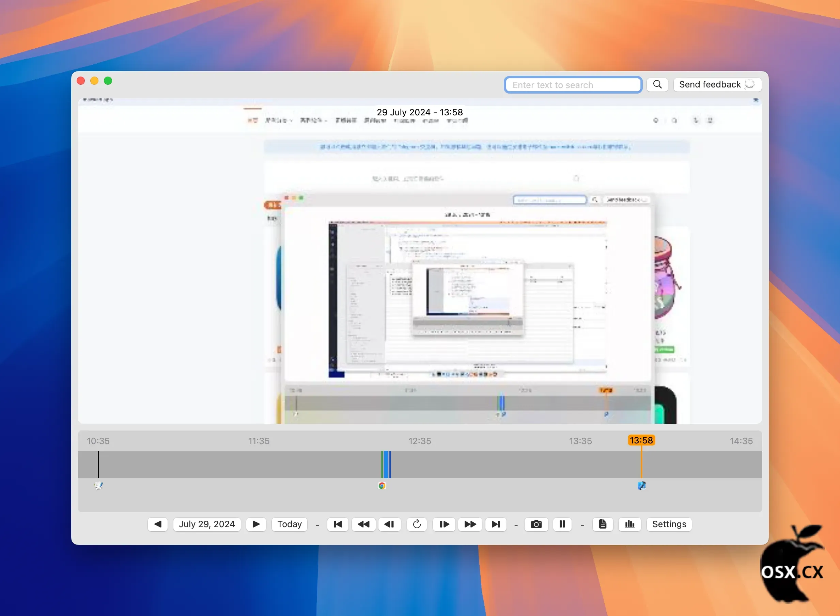Screen dimensions: 840x616
Task: Jump to first frame with skip-back button
Action: pos(338,524)
